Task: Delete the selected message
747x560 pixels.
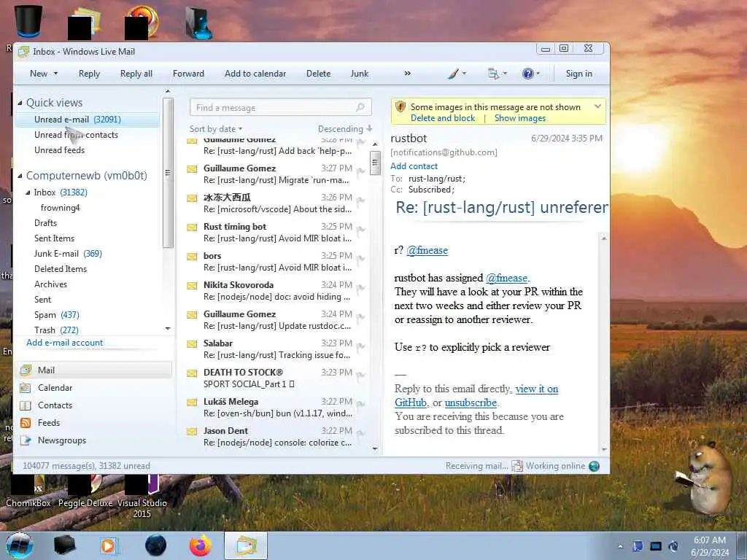Action: tap(318, 74)
